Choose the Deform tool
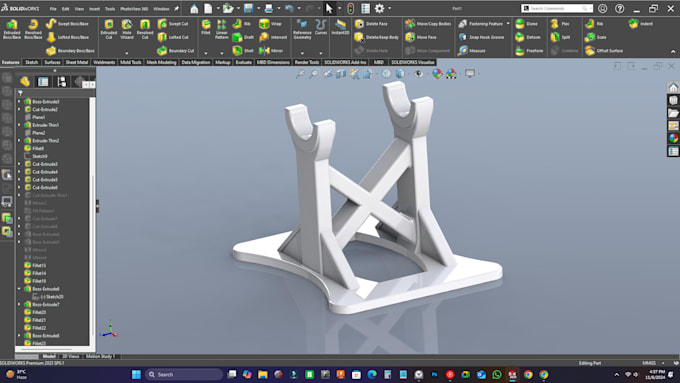This screenshot has height=383, width=680. pos(528,37)
